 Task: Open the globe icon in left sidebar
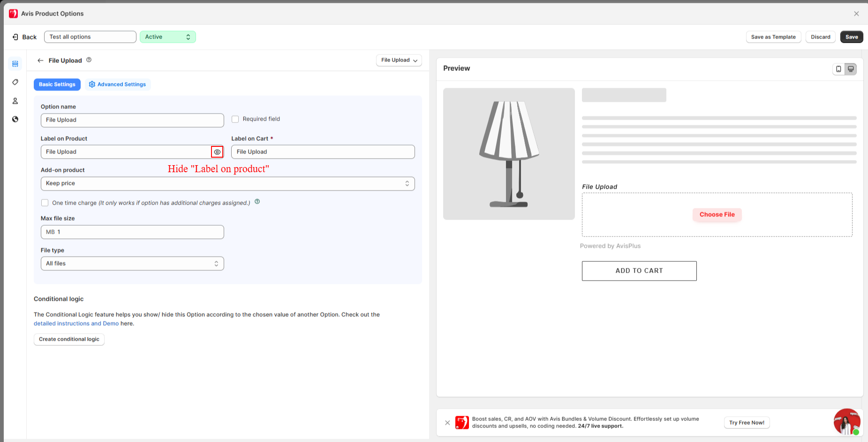[15, 119]
